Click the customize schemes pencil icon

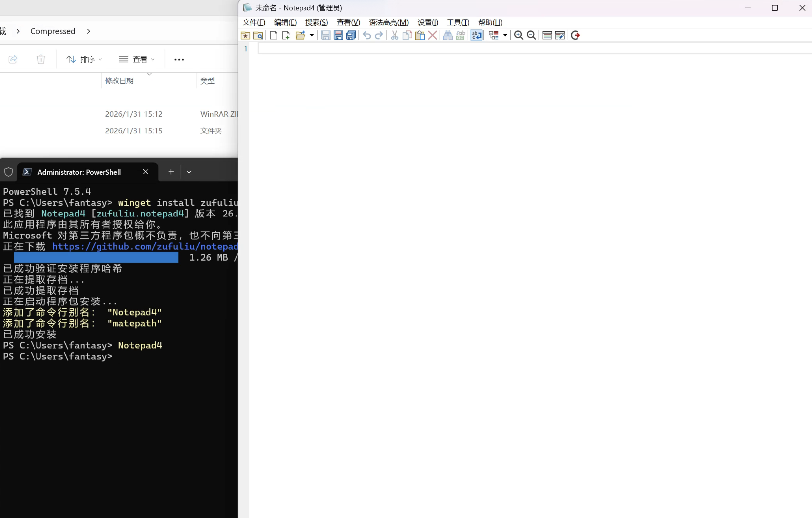[x=560, y=35]
